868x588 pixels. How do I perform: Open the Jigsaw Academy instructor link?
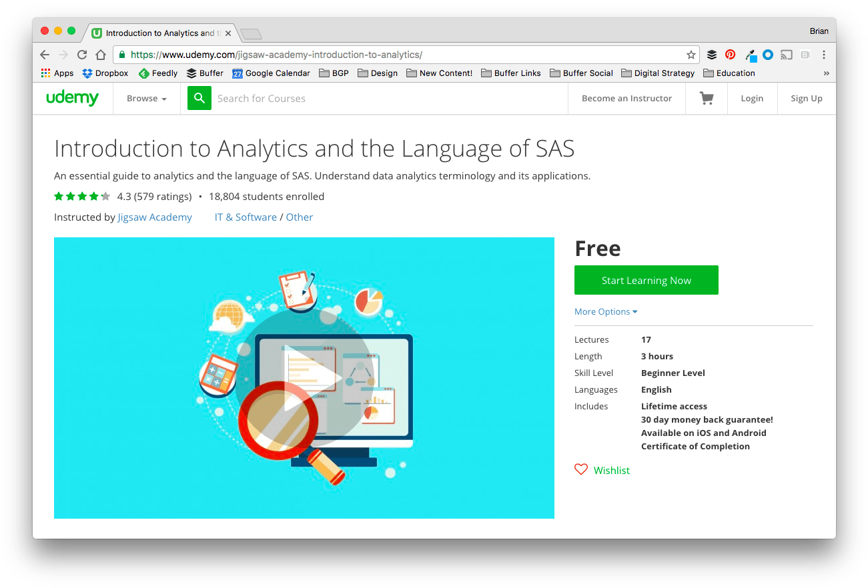(155, 217)
